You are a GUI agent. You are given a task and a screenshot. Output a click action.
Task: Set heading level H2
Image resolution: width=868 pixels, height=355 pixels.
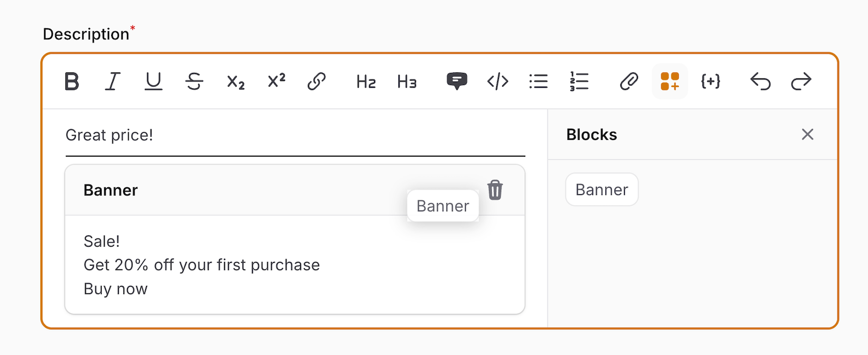[x=366, y=82]
